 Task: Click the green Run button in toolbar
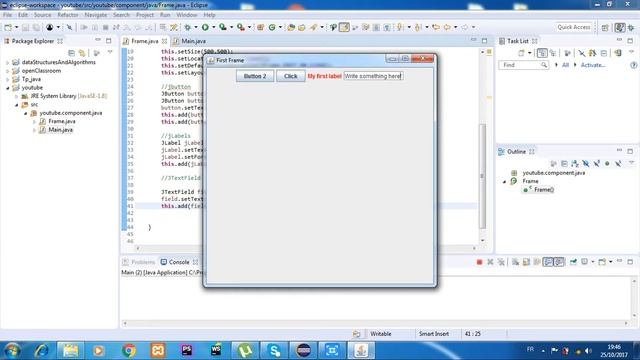(x=205, y=27)
